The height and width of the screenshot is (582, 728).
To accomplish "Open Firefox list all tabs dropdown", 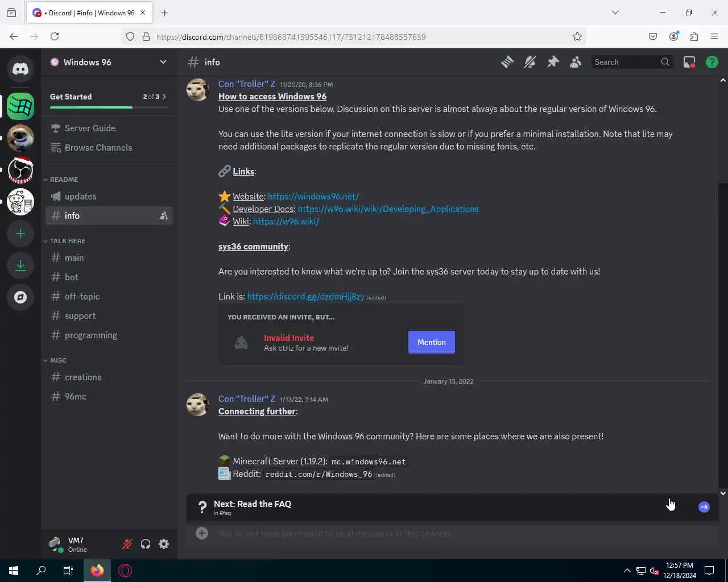I will (x=615, y=13).
